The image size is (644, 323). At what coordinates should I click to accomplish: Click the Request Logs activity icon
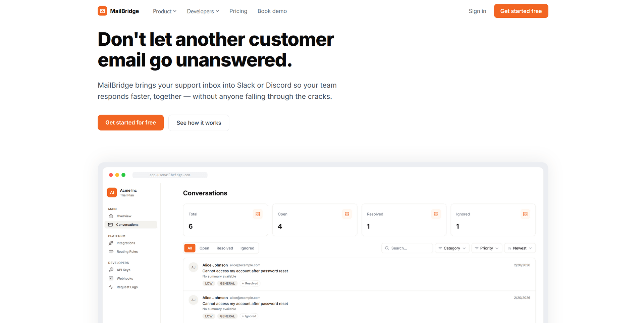(111, 287)
